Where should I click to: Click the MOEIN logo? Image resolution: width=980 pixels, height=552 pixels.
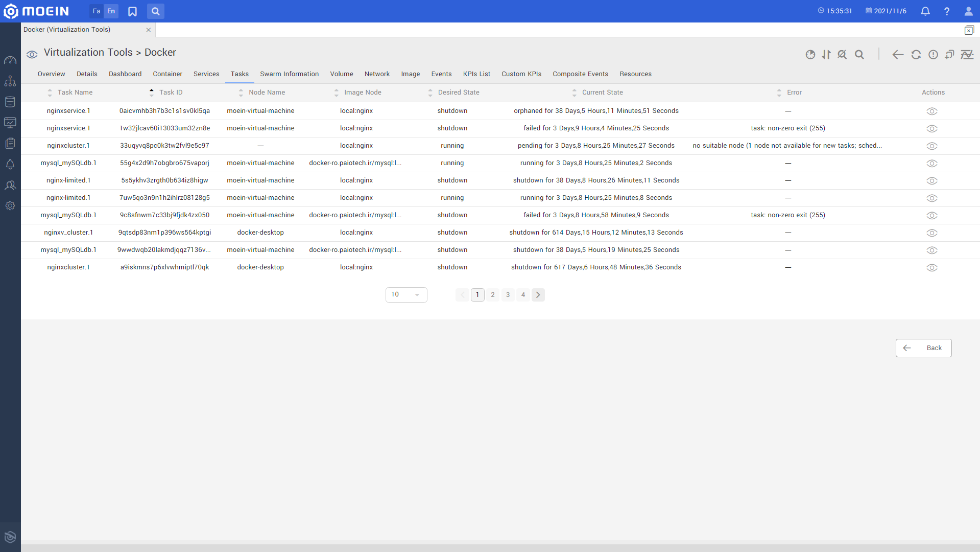[x=36, y=11]
